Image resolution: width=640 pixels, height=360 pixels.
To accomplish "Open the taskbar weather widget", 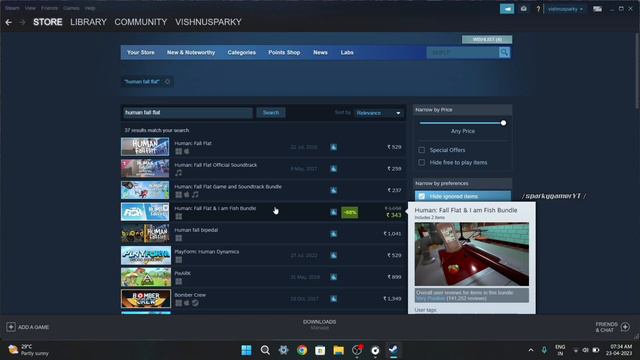I will 29,350.
